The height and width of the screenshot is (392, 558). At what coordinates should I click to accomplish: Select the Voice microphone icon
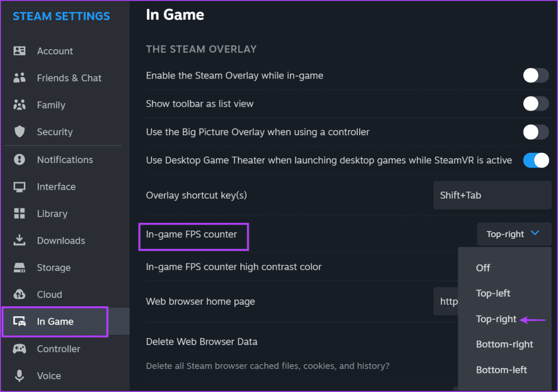[20, 376]
